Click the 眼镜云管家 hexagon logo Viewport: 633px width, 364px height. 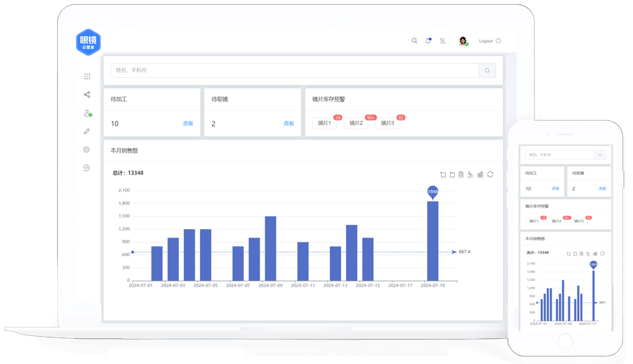tap(89, 42)
